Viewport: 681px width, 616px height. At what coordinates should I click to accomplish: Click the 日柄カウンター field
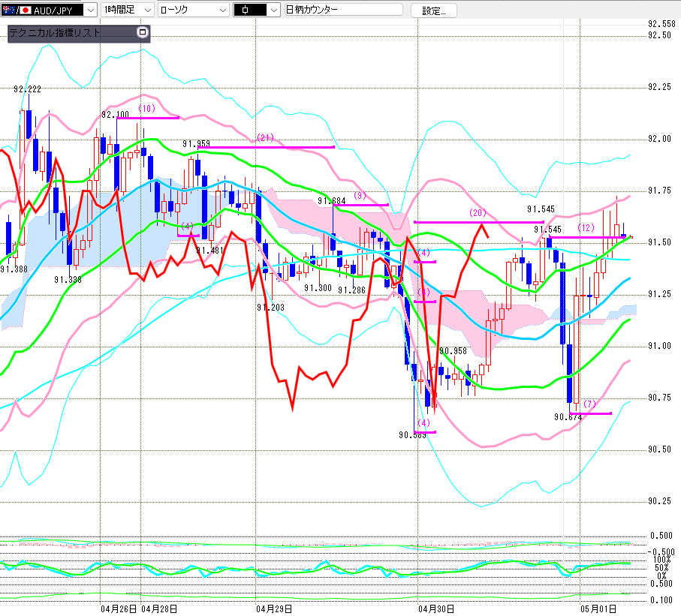tap(344, 10)
